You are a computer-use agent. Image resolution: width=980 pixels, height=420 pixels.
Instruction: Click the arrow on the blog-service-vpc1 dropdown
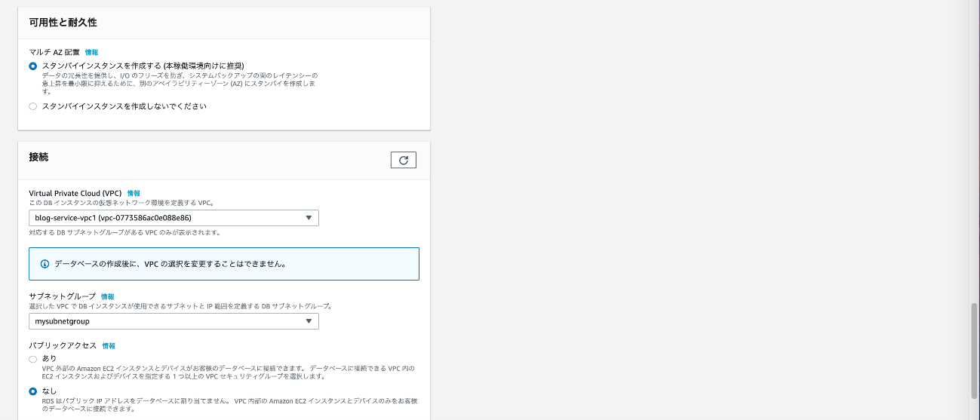tap(309, 218)
